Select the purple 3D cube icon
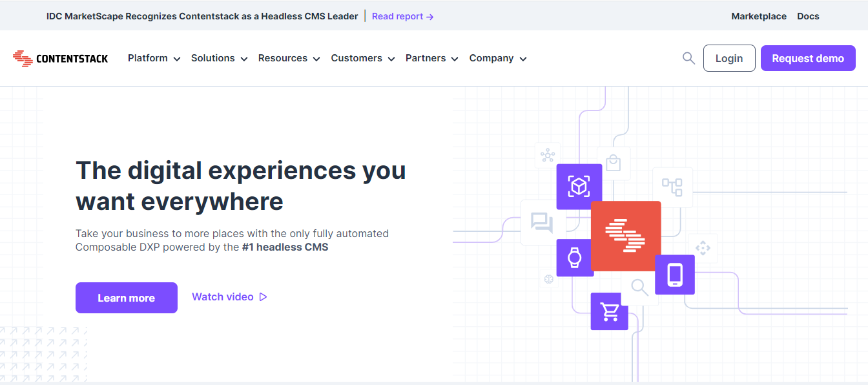 [x=579, y=186]
